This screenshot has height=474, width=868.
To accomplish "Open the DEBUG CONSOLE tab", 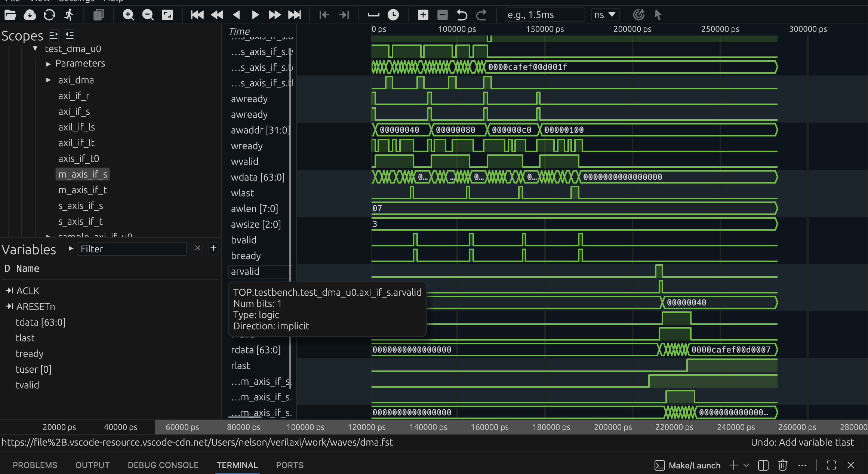I will pos(163,465).
